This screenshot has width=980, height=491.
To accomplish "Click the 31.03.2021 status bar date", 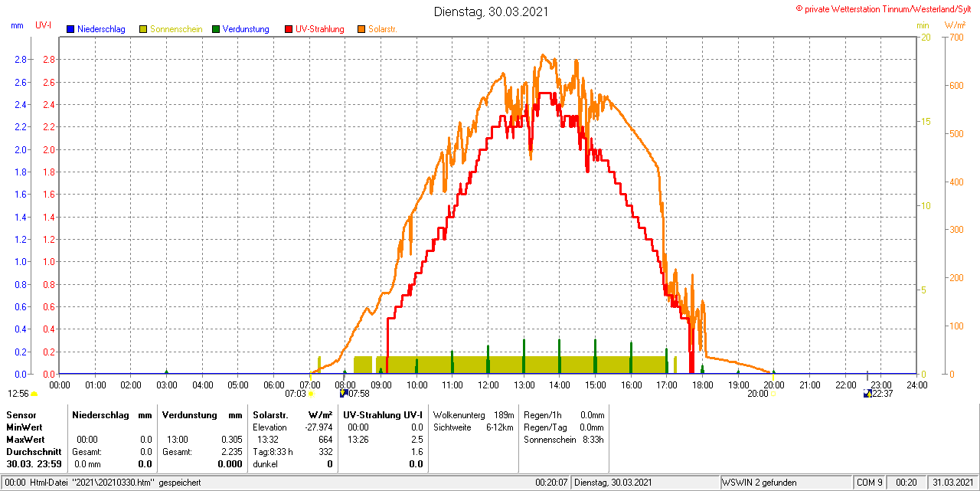I will coord(952,483).
